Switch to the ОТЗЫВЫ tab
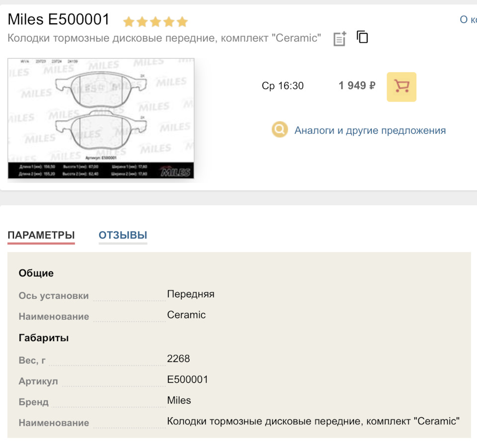 123,235
